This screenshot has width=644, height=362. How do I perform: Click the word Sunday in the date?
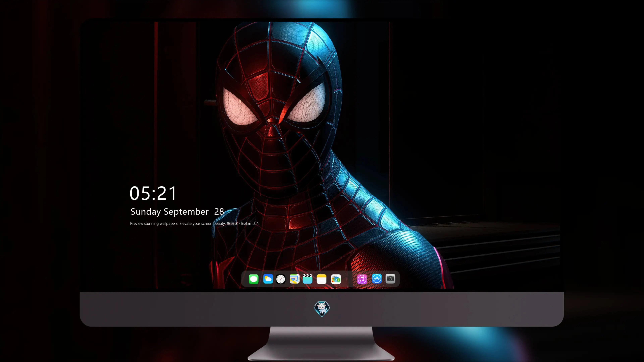point(146,212)
